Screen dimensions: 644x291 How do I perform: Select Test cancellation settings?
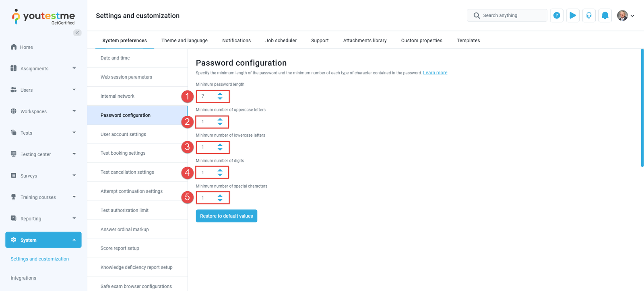pyautogui.click(x=138, y=172)
